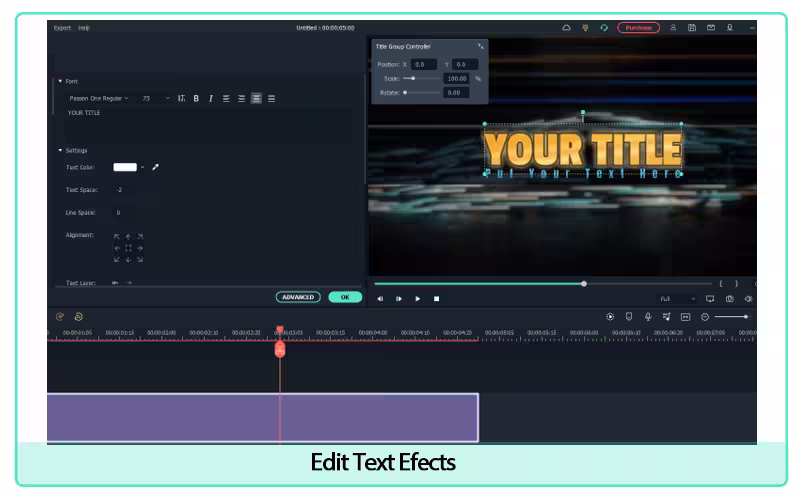Click the voiceover microphone icon
Screen dimensions: 800x498
[648, 317]
